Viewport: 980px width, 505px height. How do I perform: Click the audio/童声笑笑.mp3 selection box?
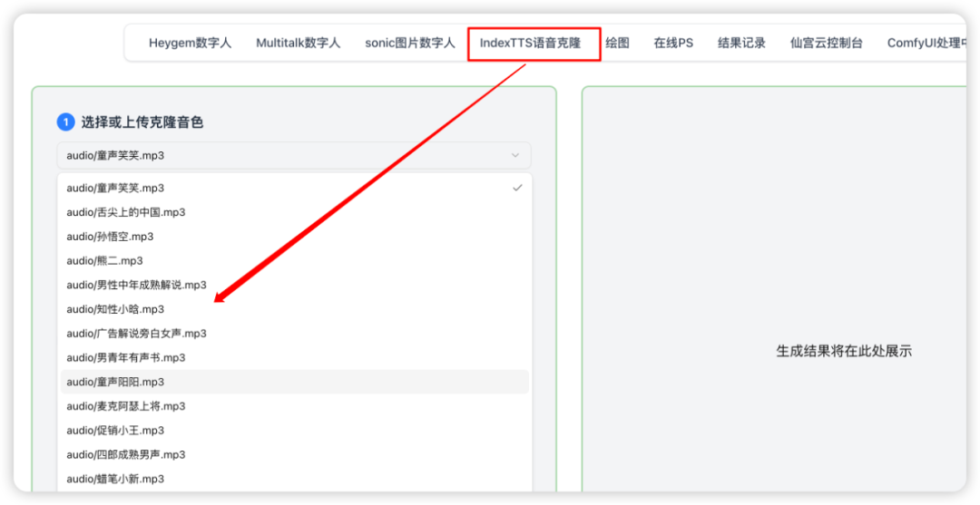pos(294,155)
